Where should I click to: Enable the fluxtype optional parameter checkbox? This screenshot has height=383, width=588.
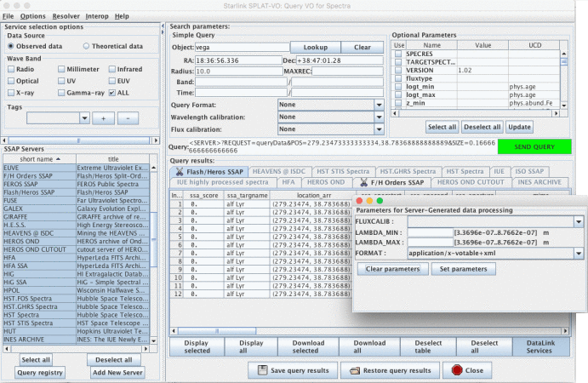coord(398,78)
